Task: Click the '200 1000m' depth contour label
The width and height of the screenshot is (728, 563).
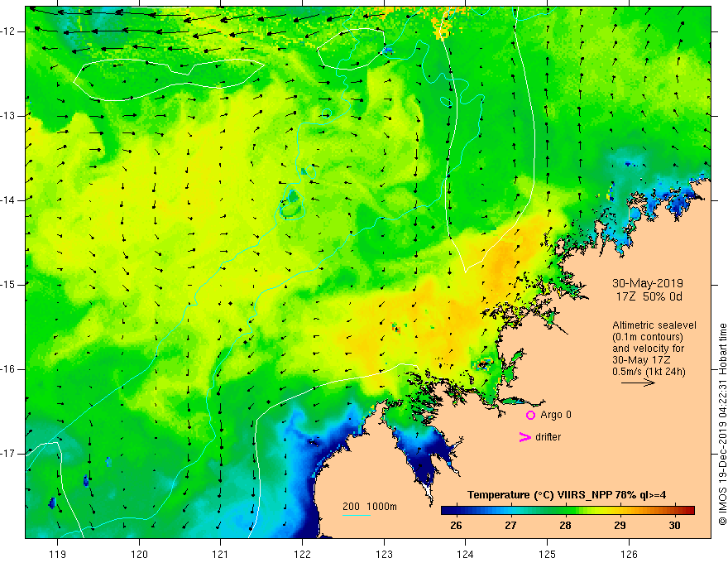Action: click(370, 507)
